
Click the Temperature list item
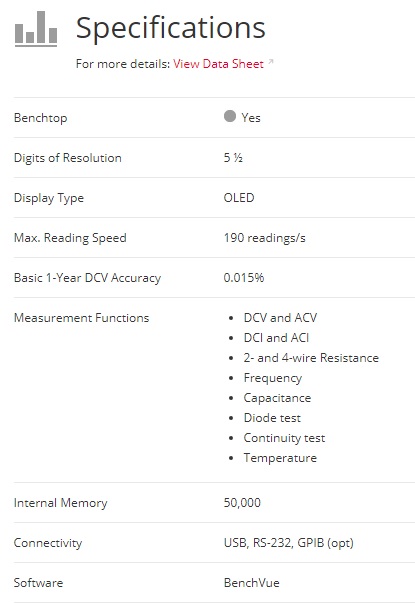[280, 458]
